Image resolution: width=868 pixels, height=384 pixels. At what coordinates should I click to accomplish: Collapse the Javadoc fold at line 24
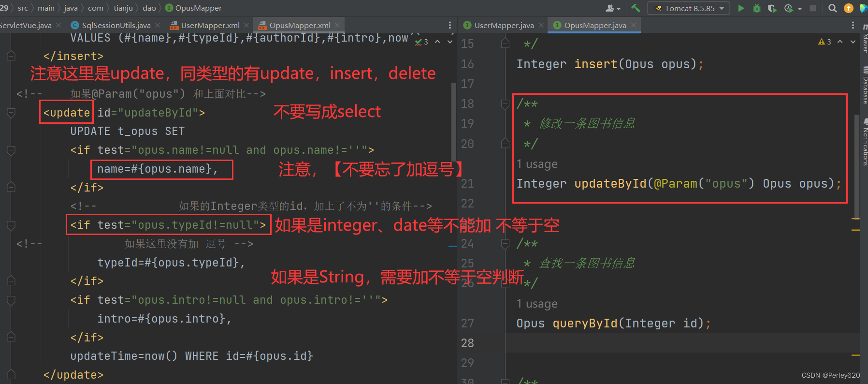(x=506, y=244)
